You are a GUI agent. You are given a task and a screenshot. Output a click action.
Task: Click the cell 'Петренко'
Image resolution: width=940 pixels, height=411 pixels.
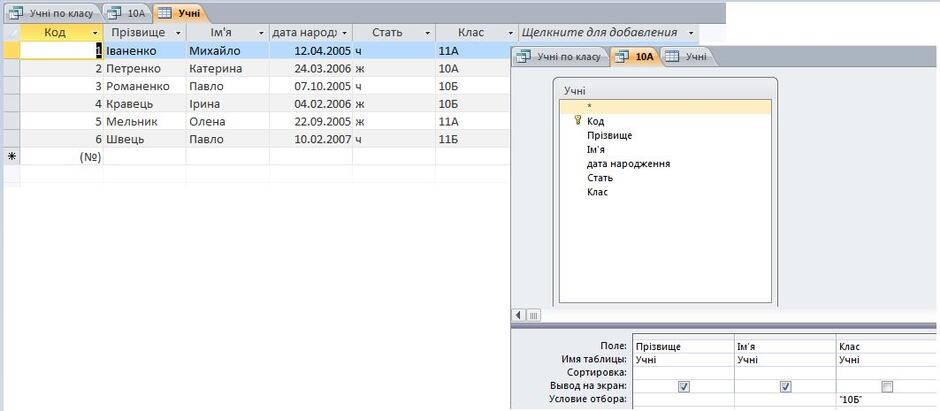(144, 68)
